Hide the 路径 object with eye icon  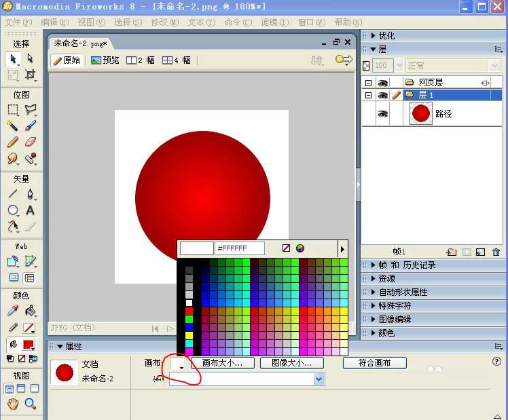pos(383,114)
